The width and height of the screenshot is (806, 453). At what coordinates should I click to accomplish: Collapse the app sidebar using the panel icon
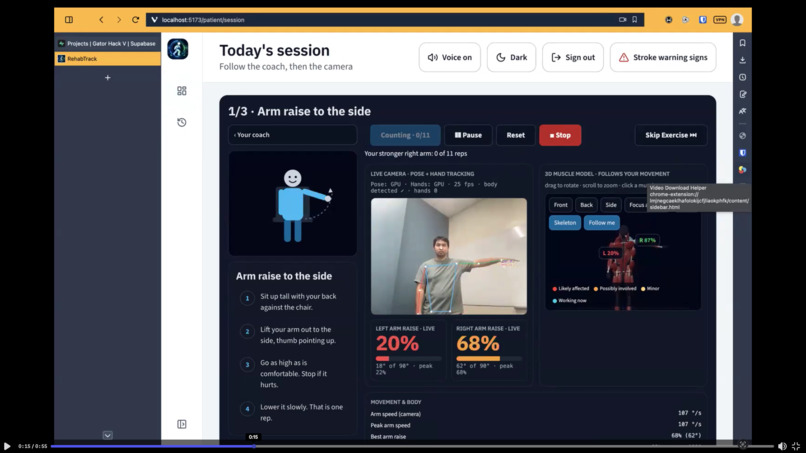click(181, 424)
